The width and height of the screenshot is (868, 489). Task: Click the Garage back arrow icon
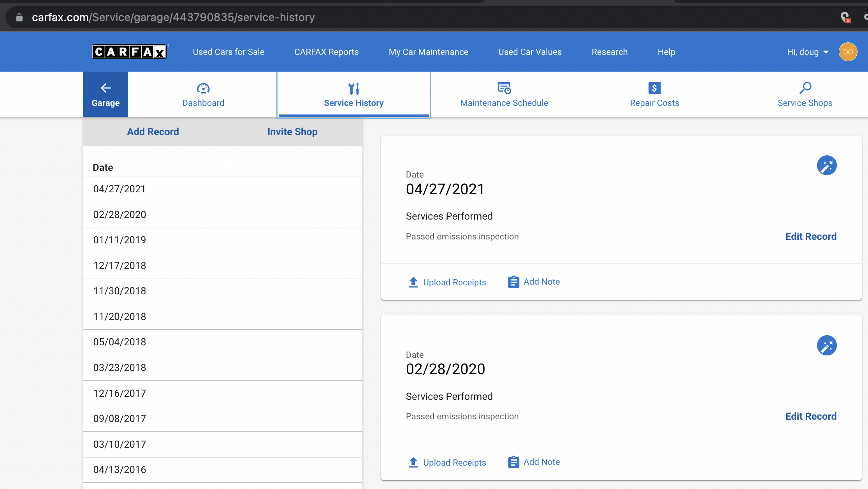105,88
